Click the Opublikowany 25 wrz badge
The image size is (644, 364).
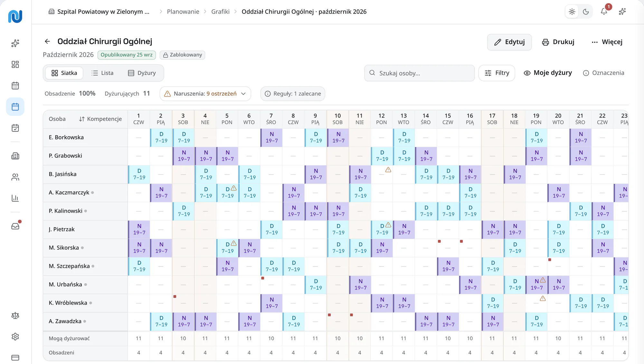127,55
